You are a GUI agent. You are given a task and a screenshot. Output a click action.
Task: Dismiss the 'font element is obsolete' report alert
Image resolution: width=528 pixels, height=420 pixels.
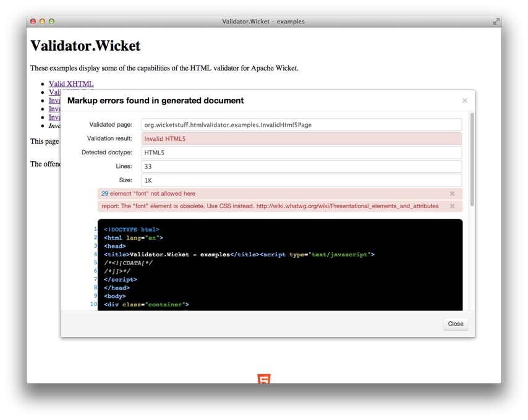452,206
